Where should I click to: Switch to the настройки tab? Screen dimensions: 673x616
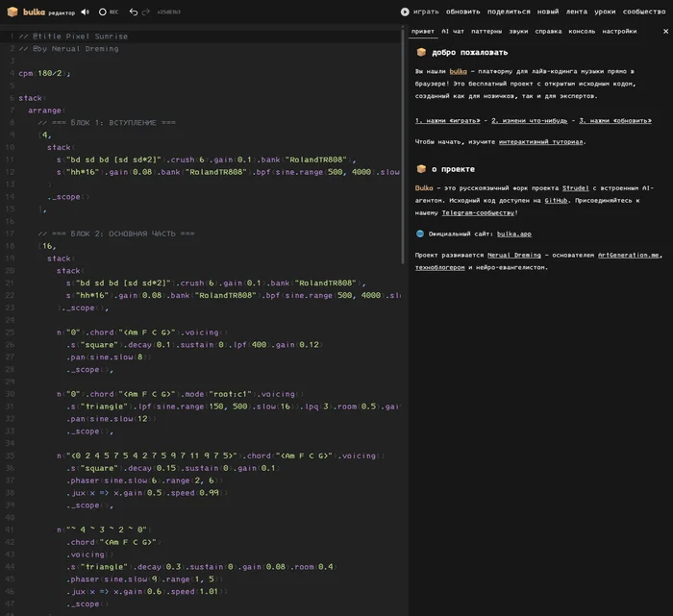(619, 32)
